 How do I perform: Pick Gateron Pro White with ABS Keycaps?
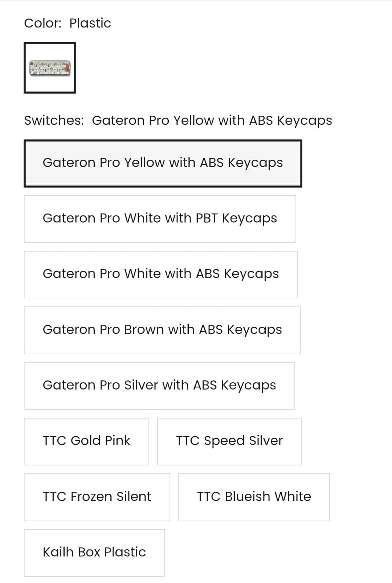coord(161,274)
